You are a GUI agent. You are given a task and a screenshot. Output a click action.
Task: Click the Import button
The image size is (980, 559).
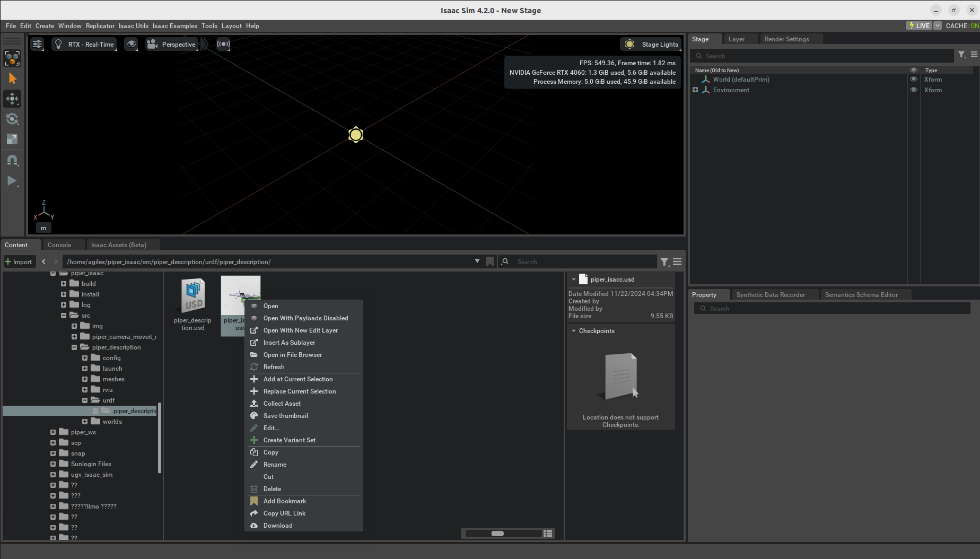pos(19,261)
